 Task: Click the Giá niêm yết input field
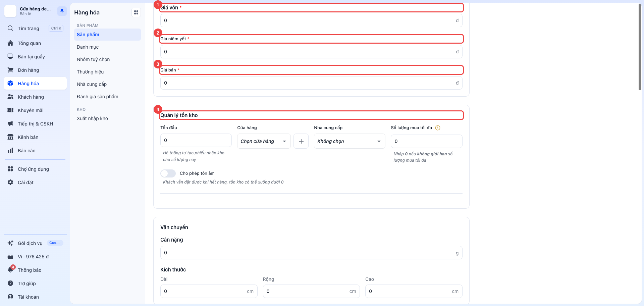tap(311, 52)
